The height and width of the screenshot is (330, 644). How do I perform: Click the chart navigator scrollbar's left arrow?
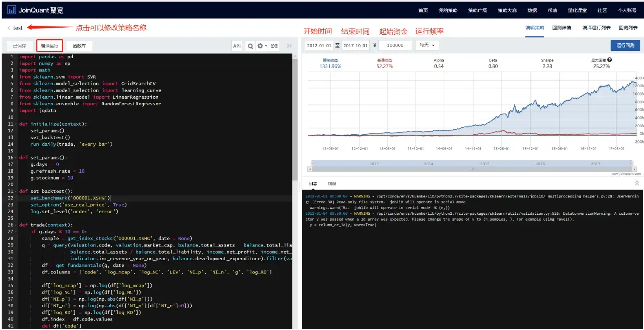(x=310, y=169)
